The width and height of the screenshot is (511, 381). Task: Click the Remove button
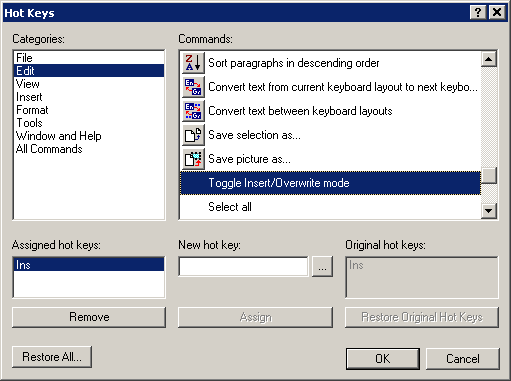point(89,317)
